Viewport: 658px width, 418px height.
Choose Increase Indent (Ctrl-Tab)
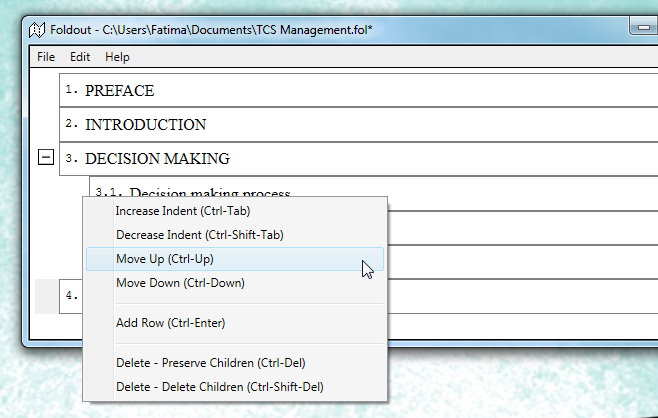(235, 211)
